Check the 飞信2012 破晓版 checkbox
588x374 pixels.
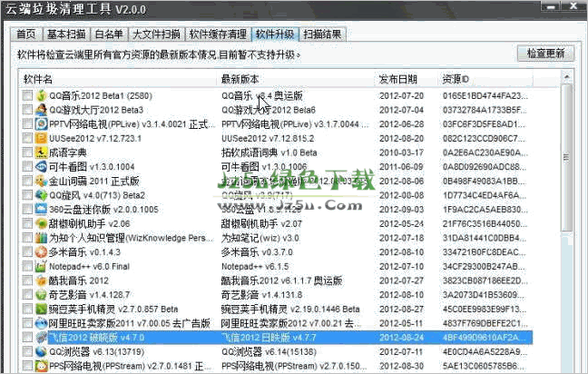(27, 338)
